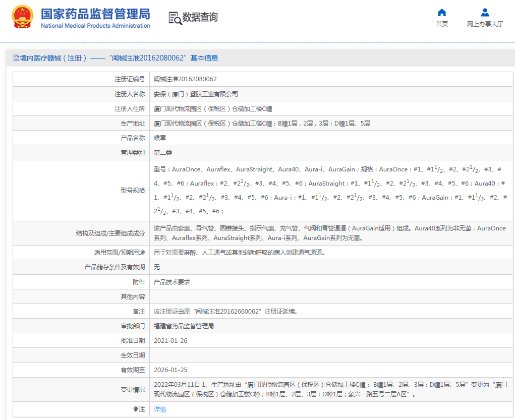
Task: Click the document icon before 境内医疗器械
Action: pyautogui.click(x=16, y=58)
